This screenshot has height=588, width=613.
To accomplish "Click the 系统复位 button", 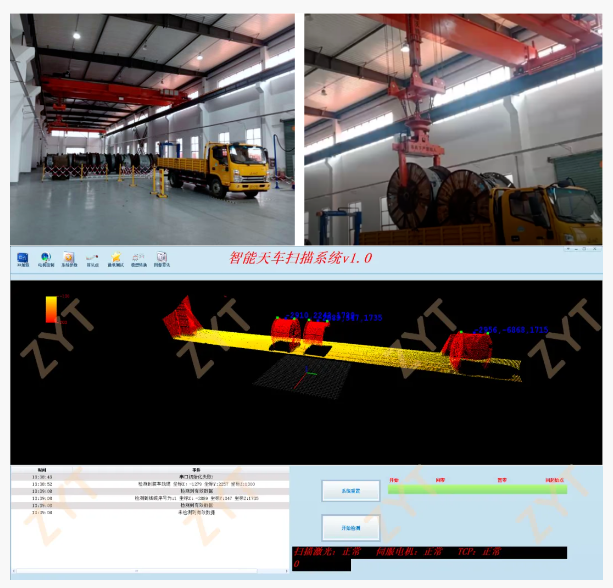I will click(350, 490).
